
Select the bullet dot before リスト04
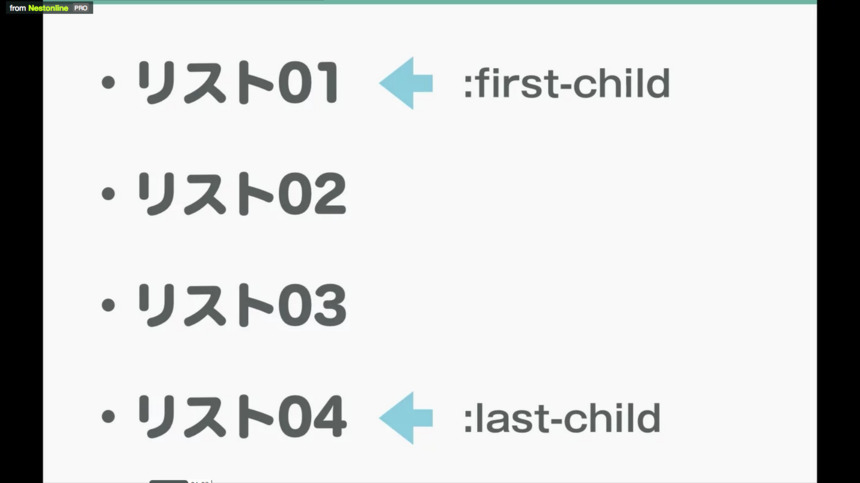tap(109, 417)
